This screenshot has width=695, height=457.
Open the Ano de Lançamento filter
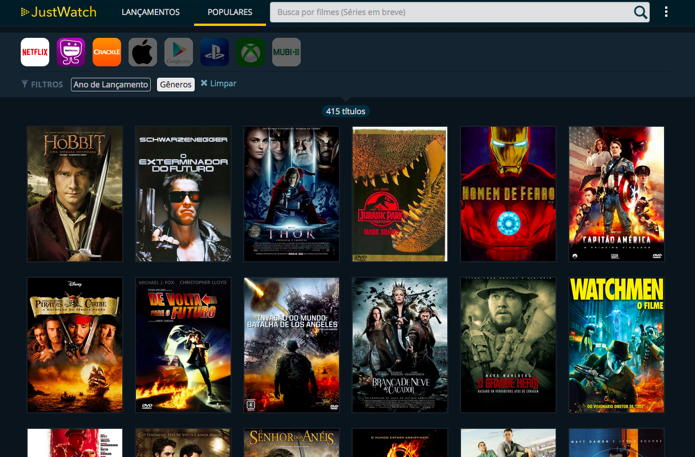(x=111, y=85)
